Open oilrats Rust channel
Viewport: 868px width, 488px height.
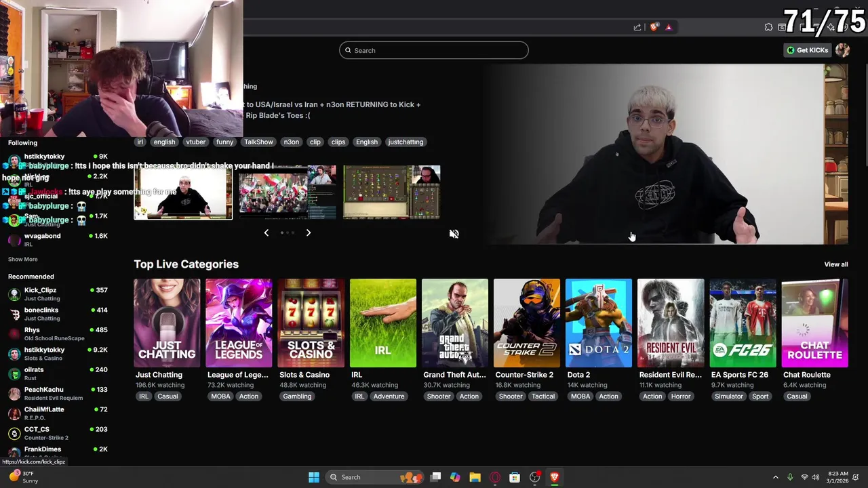click(x=58, y=373)
